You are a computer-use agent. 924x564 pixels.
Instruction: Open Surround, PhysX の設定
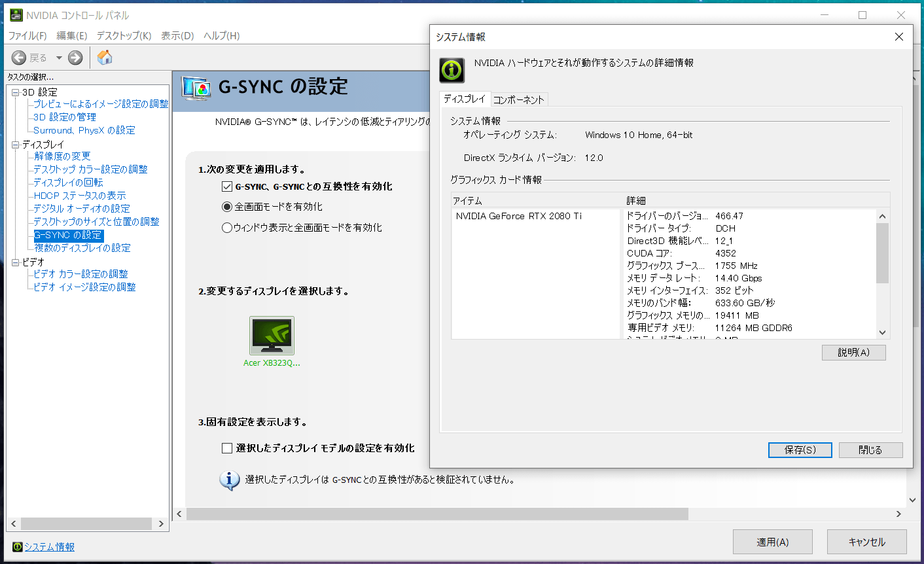[84, 130]
